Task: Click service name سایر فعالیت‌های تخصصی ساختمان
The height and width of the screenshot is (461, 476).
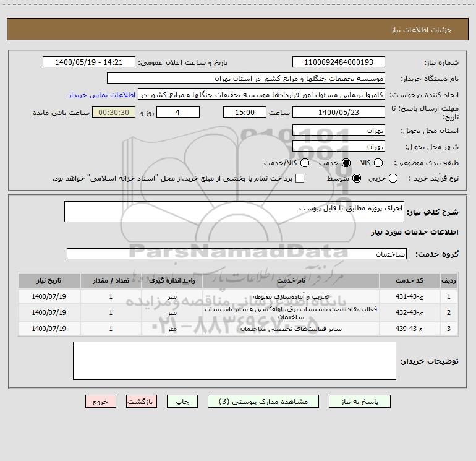Action: point(291,329)
